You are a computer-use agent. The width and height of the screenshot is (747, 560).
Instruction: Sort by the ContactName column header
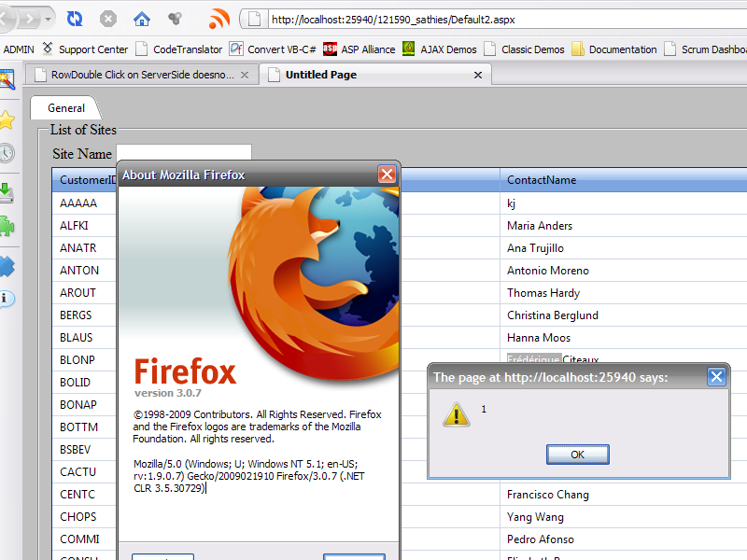click(623, 180)
